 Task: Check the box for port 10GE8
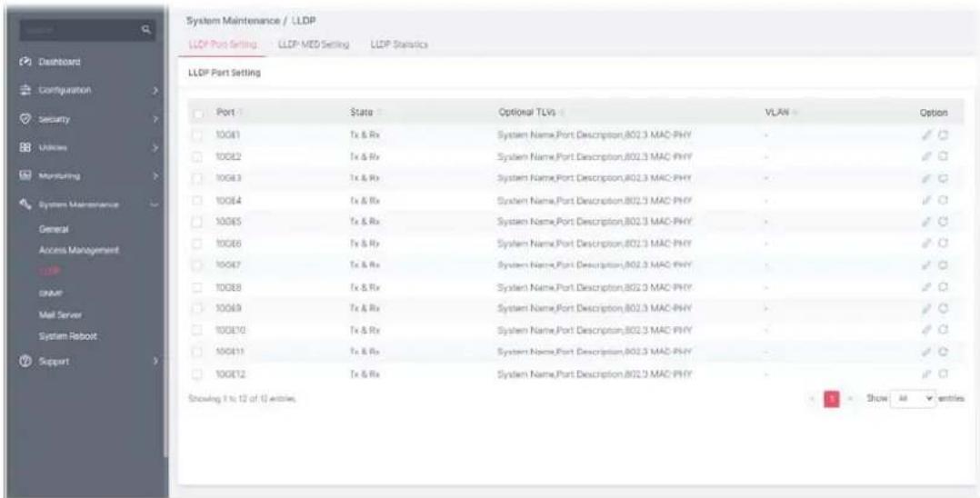tap(199, 287)
